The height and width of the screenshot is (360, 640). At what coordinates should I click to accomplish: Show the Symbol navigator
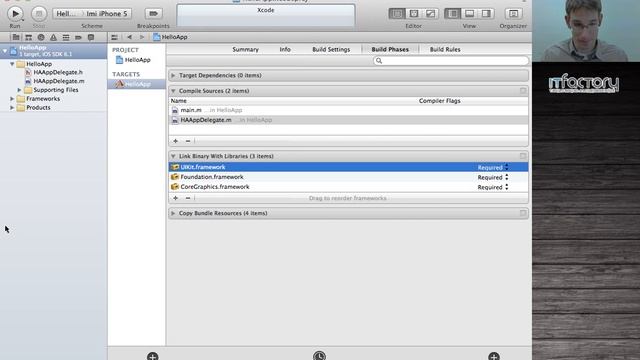click(x=28, y=37)
